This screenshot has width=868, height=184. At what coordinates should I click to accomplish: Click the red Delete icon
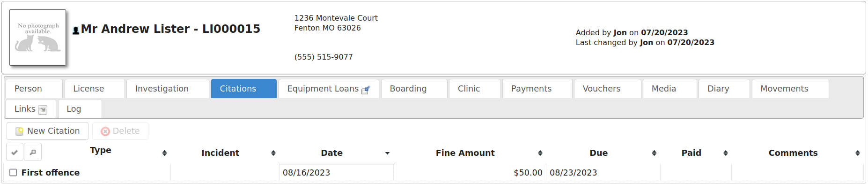point(105,131)
